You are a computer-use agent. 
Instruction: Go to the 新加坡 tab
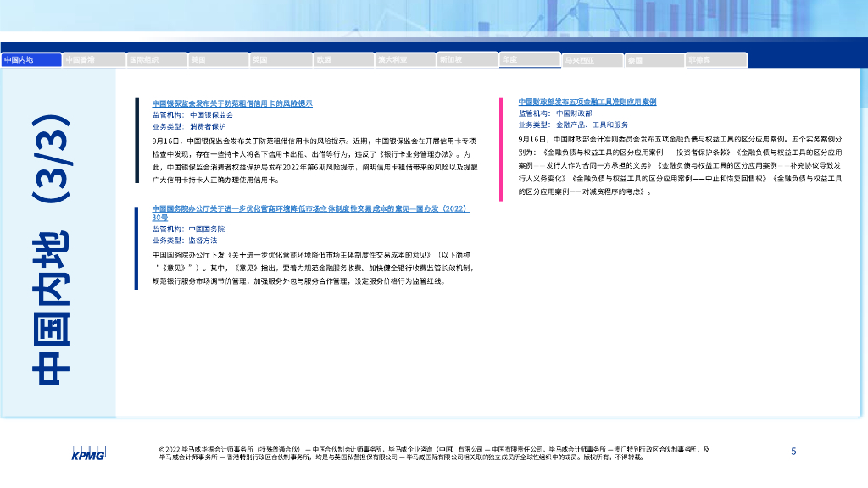pos(468,59)
